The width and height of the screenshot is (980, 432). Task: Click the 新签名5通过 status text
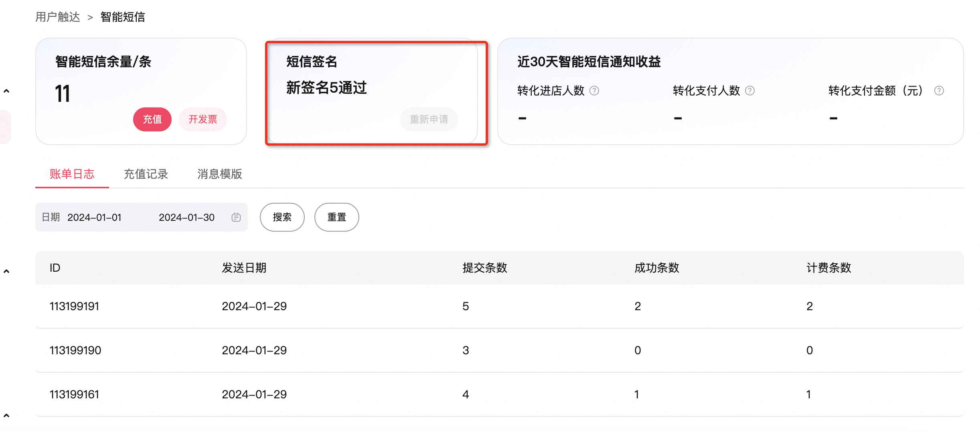[x=327, y=88]
